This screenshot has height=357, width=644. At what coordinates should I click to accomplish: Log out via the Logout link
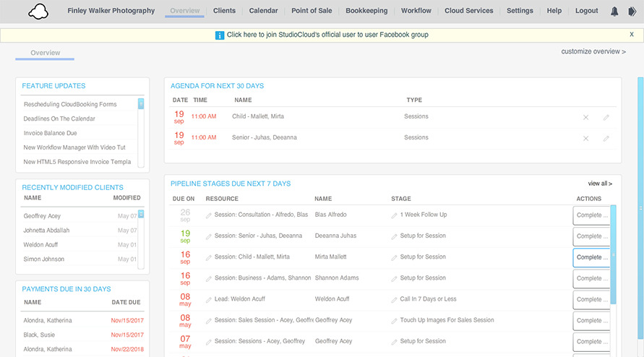(x=586, y=11)
